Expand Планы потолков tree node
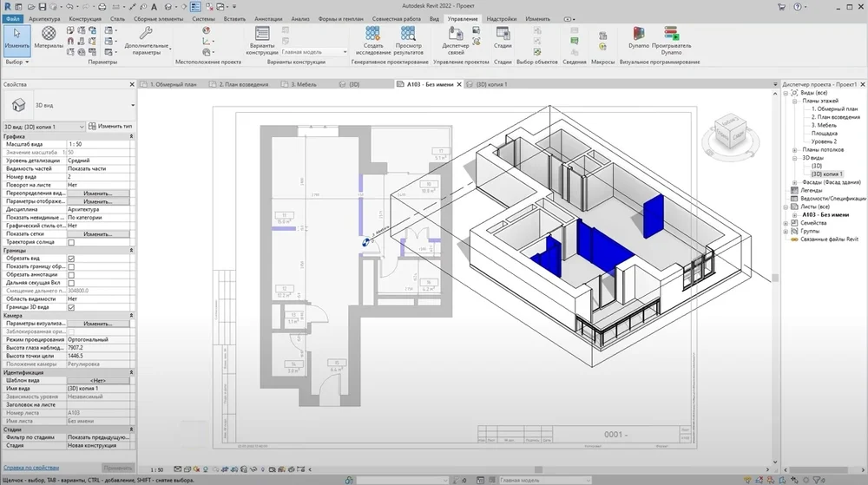This screenshot has height=485, width=868. tap(794, 150)
